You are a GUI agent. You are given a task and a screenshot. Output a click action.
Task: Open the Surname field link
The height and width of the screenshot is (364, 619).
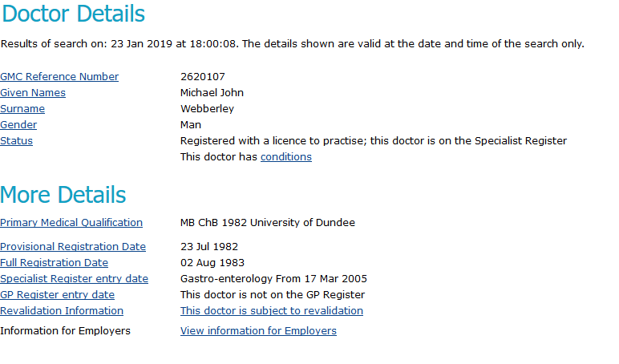[22, 109]
